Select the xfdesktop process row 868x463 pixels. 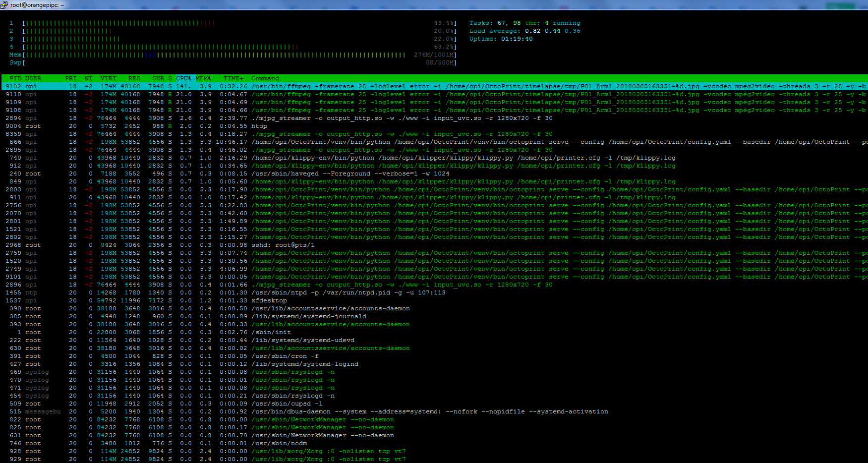pos(269,300)
